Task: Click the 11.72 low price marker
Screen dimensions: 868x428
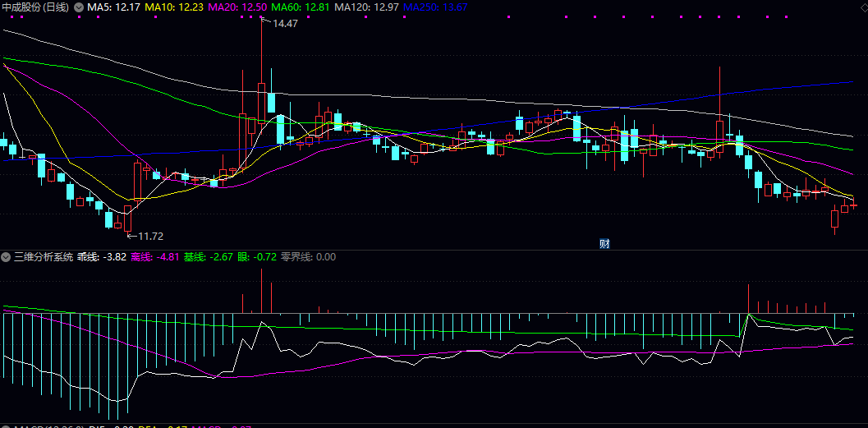Action: tap(149, 236)
